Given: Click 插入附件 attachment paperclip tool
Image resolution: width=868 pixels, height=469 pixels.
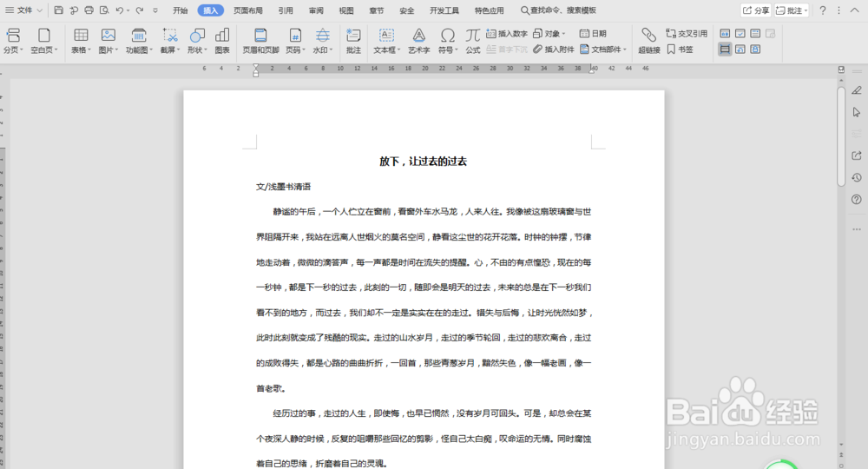Looking at the screenshot, I should 554,50.
